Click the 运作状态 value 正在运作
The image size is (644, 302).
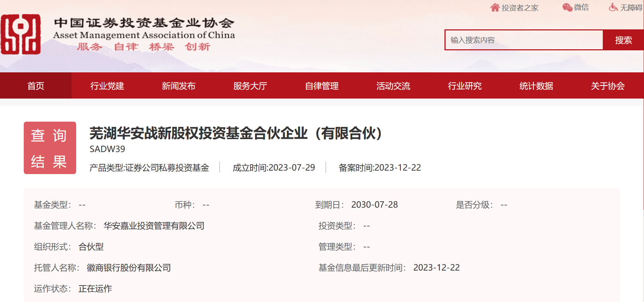[95, 289]
